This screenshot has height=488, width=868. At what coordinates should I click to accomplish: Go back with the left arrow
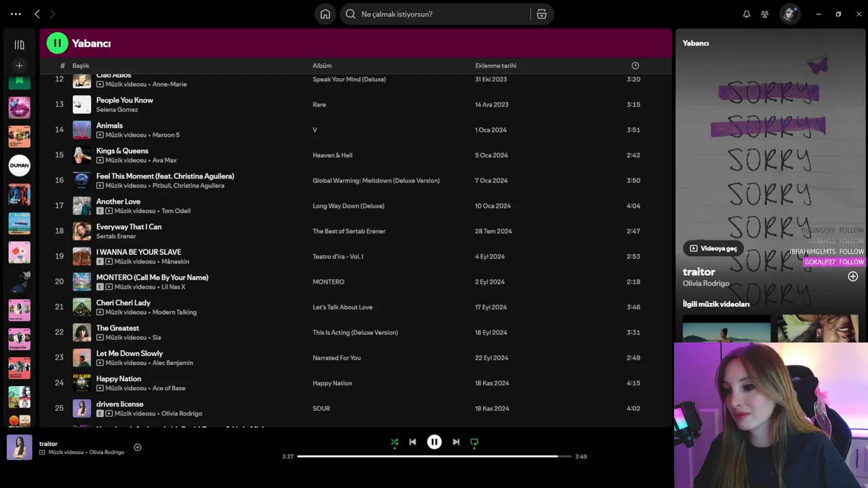(x=37, y=14)
